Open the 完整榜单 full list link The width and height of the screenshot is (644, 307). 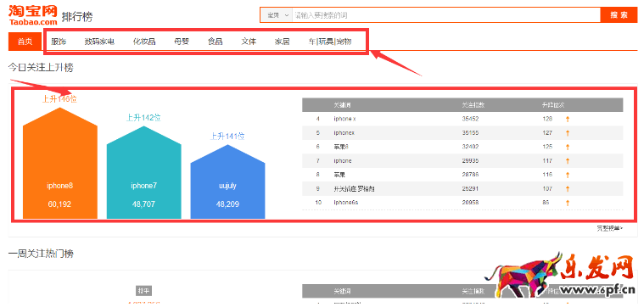pos(609,229)
